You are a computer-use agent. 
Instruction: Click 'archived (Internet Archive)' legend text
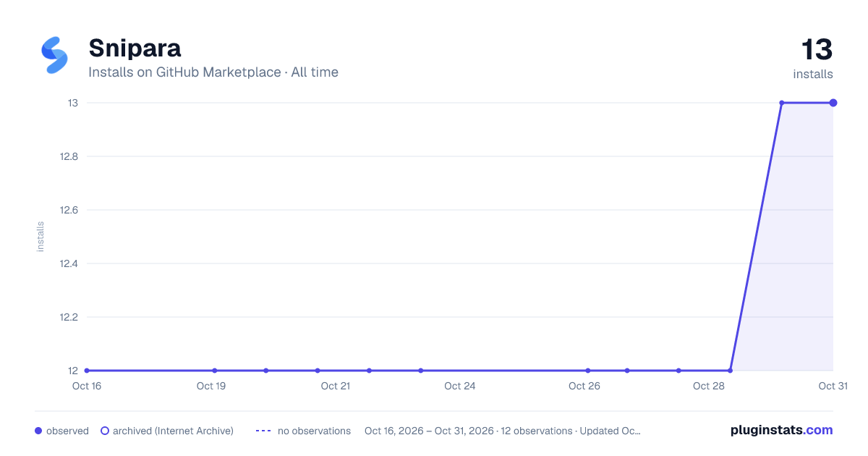click(x=173, y=431)
